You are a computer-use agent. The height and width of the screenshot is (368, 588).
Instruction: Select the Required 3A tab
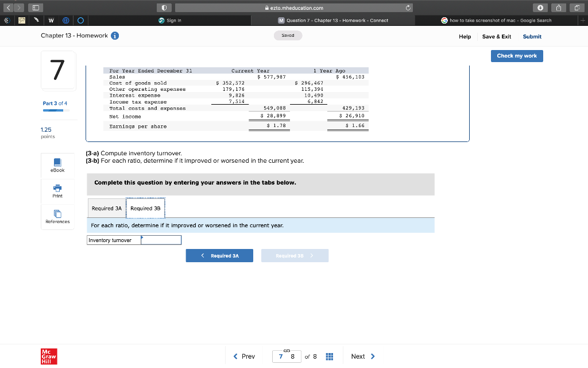(x=106, y=208)
